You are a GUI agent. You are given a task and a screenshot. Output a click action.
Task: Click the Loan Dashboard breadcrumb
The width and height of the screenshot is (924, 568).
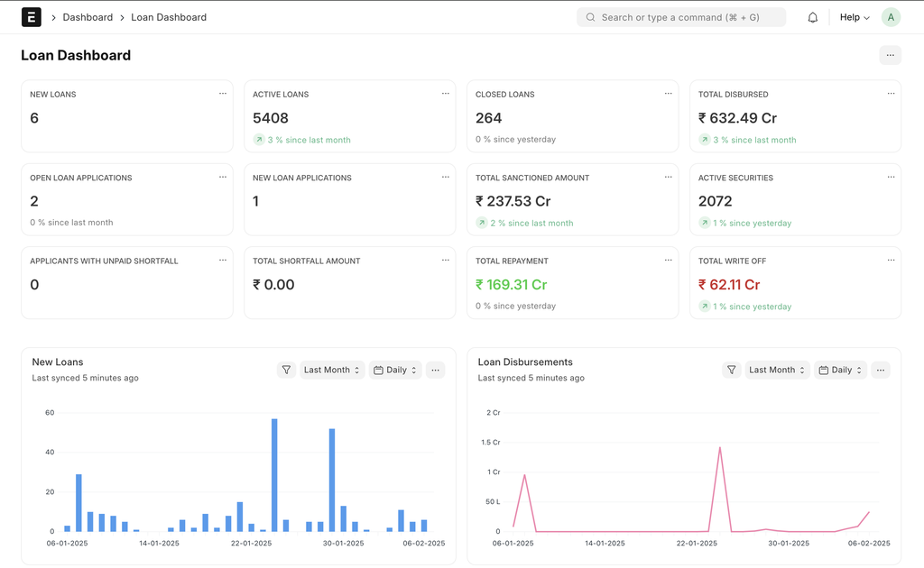(169, 16)
